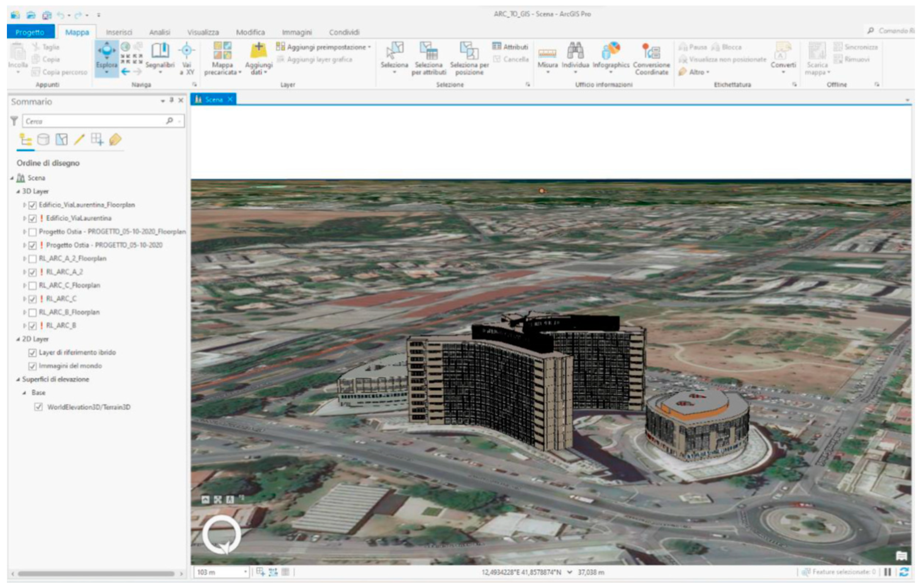Expand the RL_ARC_B layer
This screenshot has width=921, height=588.
24,326
